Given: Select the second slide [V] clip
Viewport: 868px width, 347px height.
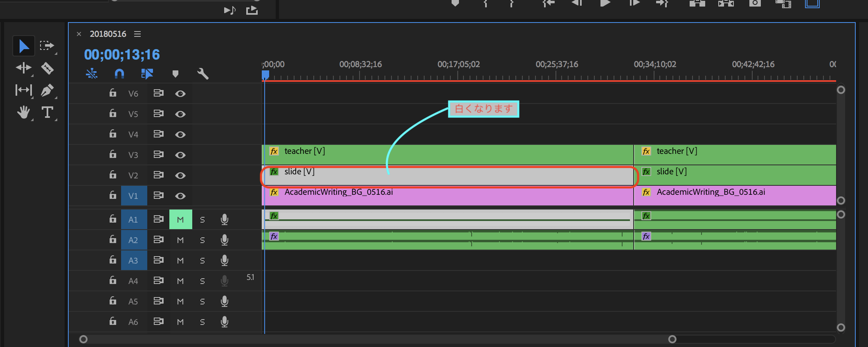Looking at the screenshot, I should tap(735, 176).
